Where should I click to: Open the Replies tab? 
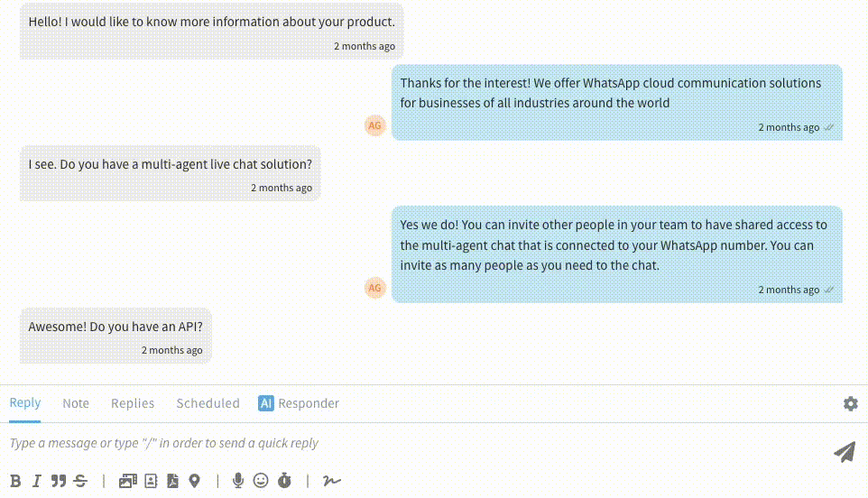pos(133,403)
